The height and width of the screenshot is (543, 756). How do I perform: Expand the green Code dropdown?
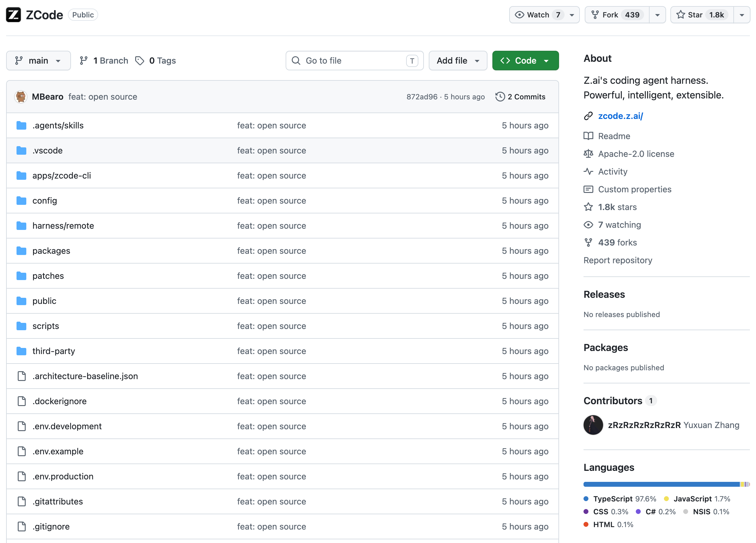click(x=525, y=61)
